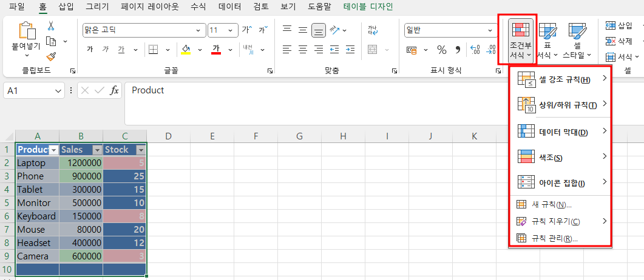Switch to the Data (데이터) tab
This screenshot has width=644, height=280.
pyautogui.click(x=229, y=7)
